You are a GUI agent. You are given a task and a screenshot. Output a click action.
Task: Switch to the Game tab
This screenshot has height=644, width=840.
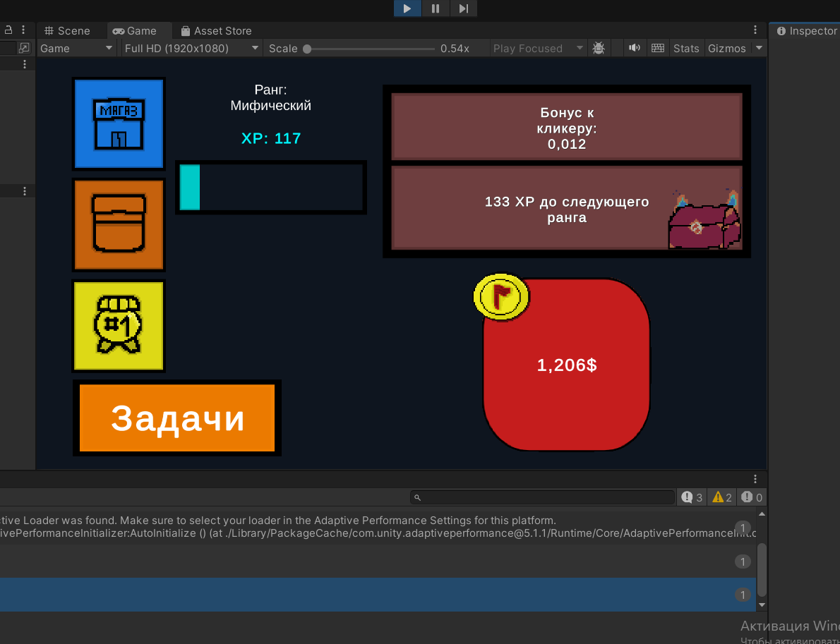click(x=135, y=31)
